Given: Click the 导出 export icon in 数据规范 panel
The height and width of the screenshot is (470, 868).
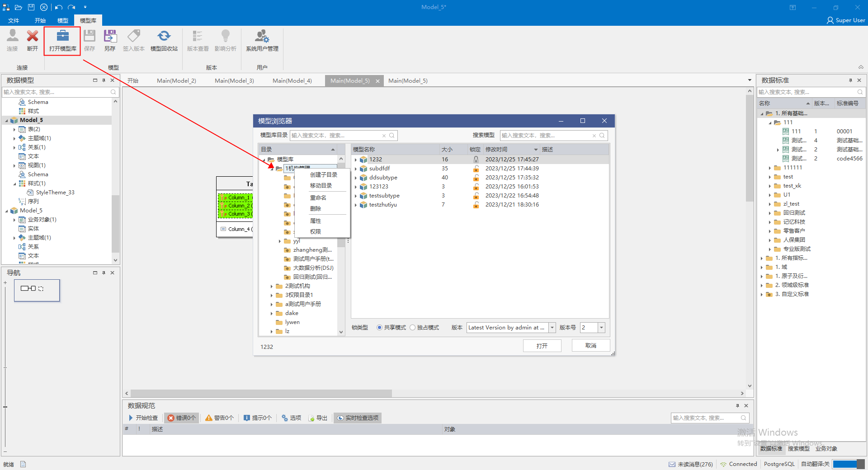Looking at the screenshot, I should pyautogui.click(x=311, y=418).
